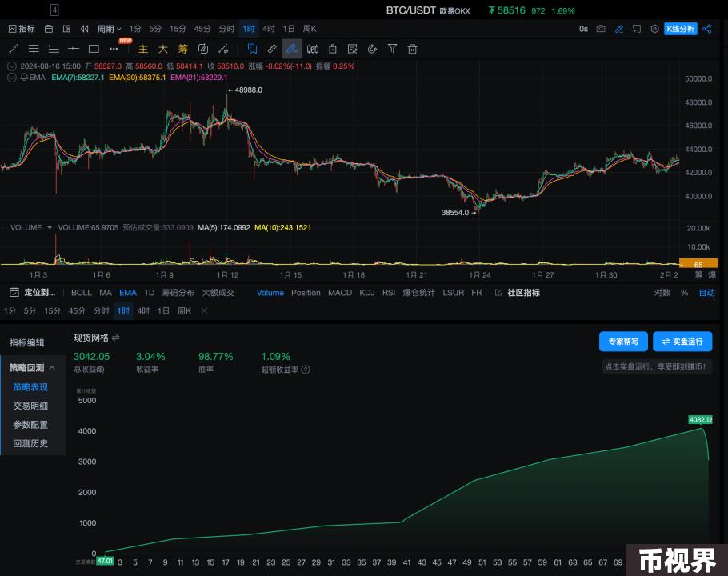
Task: Switch strategy via 现货网格 swap arrows
Action: [116, 338]
